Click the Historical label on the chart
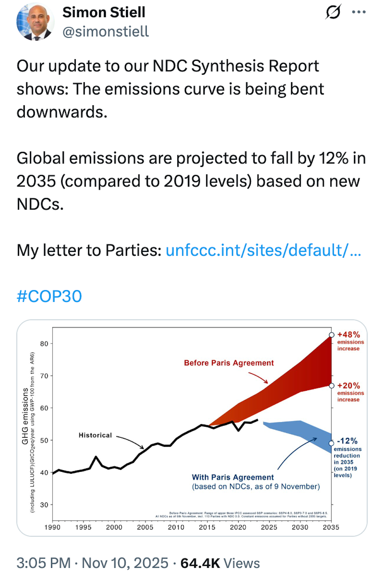This screenshot has width=384, height=588. click(x=95, y=435)
